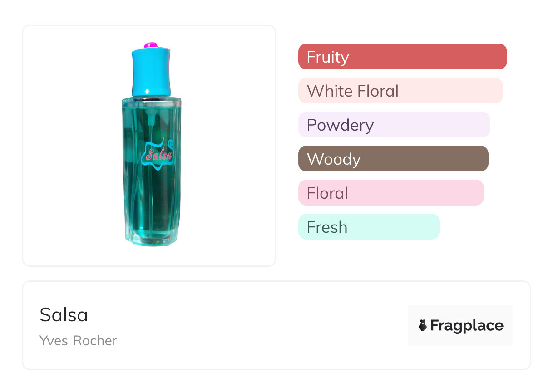This screenshot has width=553, height=392.
Task: Open the Salsa perfume title
Action: (x=64, y=315)
